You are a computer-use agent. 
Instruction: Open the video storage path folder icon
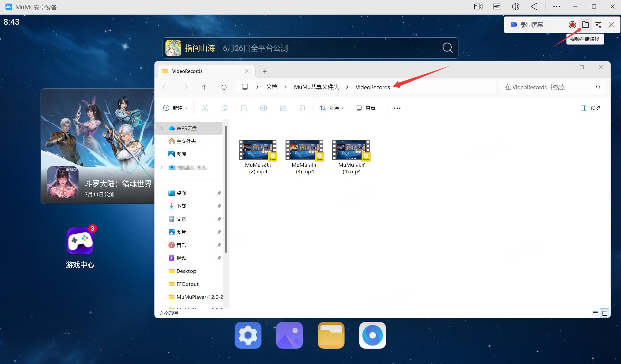click(585, 25)
